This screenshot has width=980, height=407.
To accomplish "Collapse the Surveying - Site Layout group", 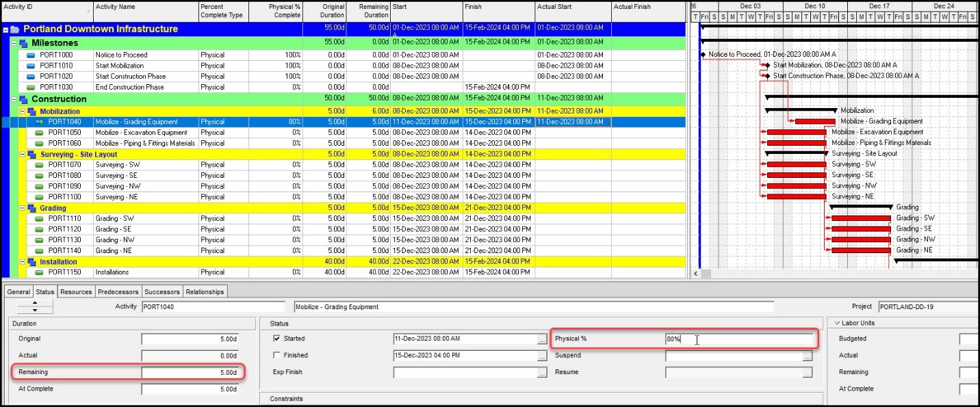I will (x=23, y=155).
